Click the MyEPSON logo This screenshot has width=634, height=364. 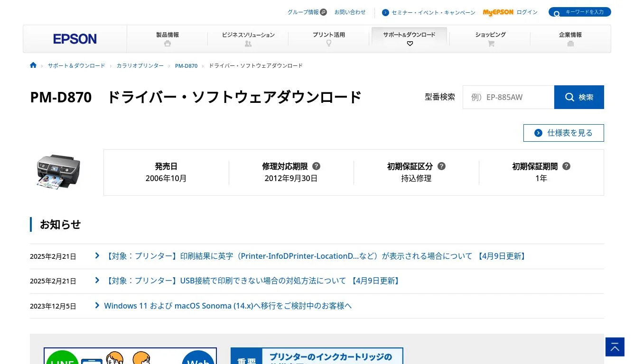tap(498, 12)
